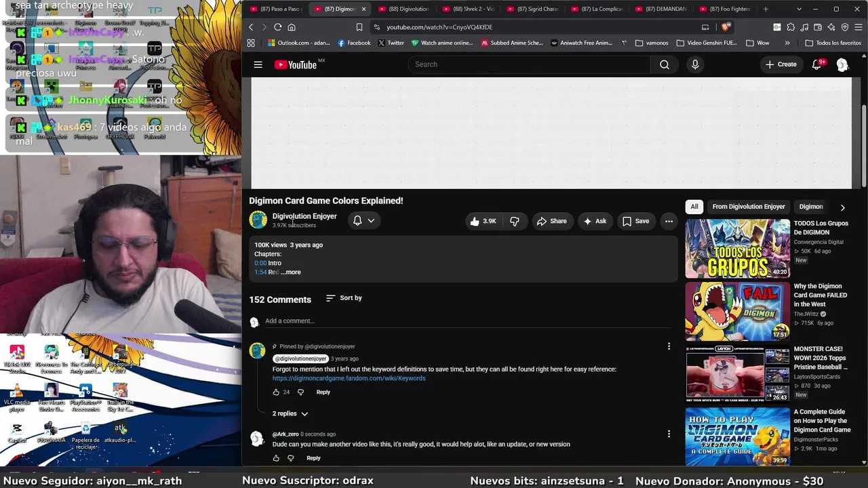Like the pinned comment with 24 likes
The image size is (868, 488).
pos(276,392)
